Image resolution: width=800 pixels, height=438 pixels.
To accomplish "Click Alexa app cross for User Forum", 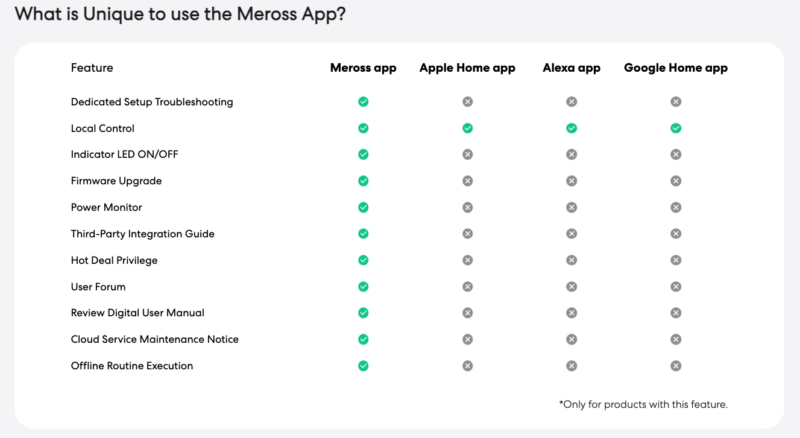I will (x=571, y=287).
